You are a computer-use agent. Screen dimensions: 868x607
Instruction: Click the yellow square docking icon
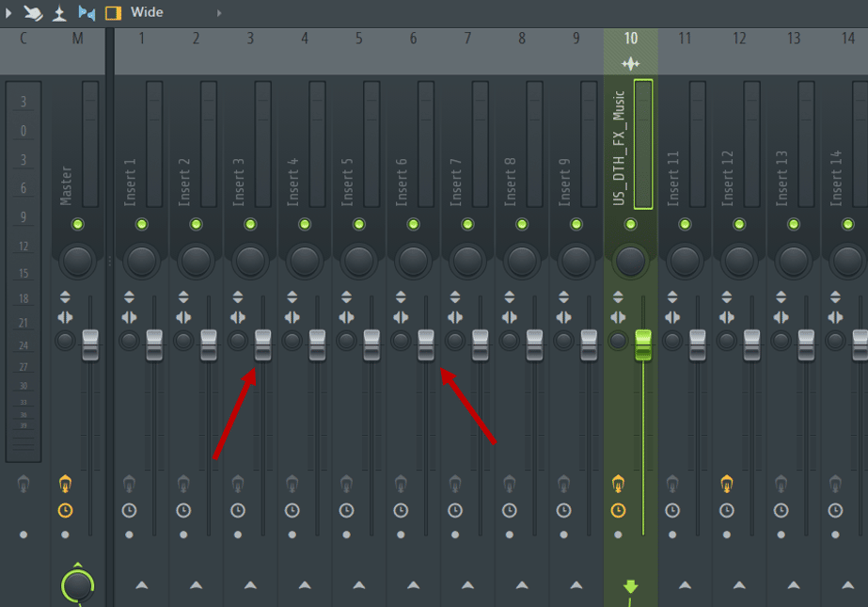[112, 13]
